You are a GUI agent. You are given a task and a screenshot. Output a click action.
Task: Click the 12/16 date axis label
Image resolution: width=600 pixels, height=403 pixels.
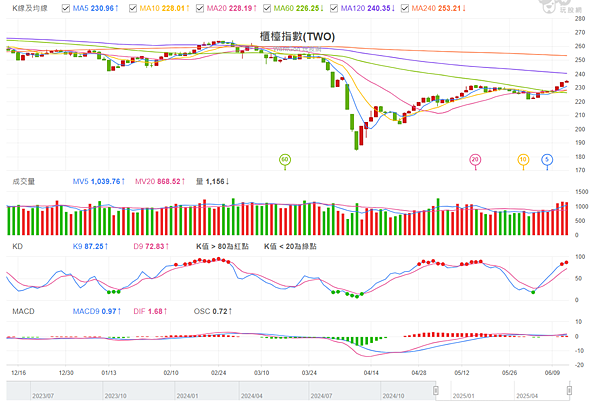click(x=19, y=372)
